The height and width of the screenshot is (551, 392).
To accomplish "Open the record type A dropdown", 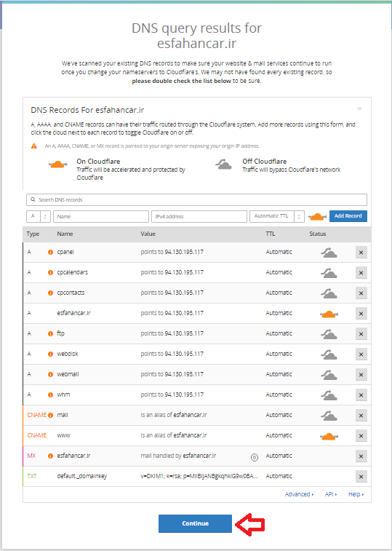I will point(39,216).
